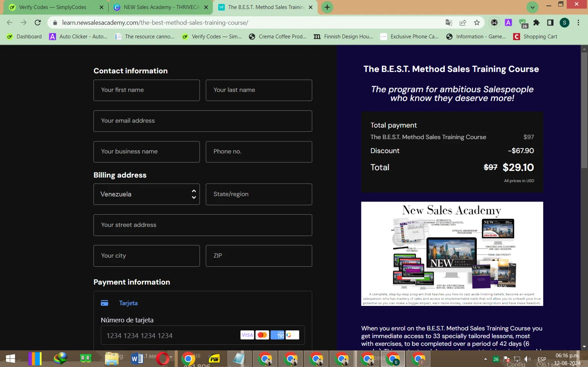Go forward to next page
Image resolution: width=588 pixels, height=367 pixels.
[24, 23]
